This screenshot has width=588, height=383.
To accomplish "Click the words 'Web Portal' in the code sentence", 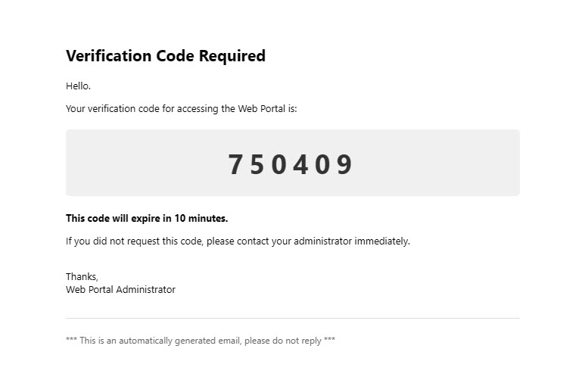I will tap(261, 109).
